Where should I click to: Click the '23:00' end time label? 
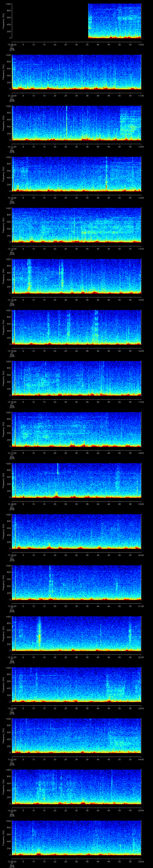tap(141, 708)
